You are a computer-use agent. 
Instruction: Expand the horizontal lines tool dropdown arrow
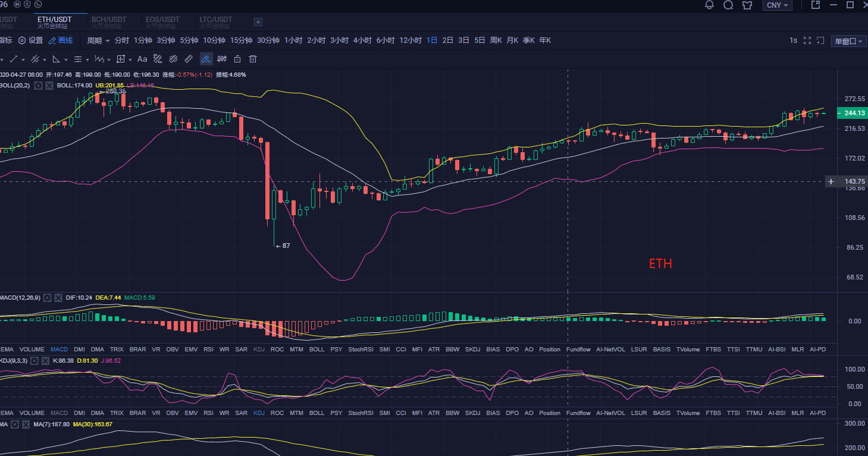click(x=87, y=59)
